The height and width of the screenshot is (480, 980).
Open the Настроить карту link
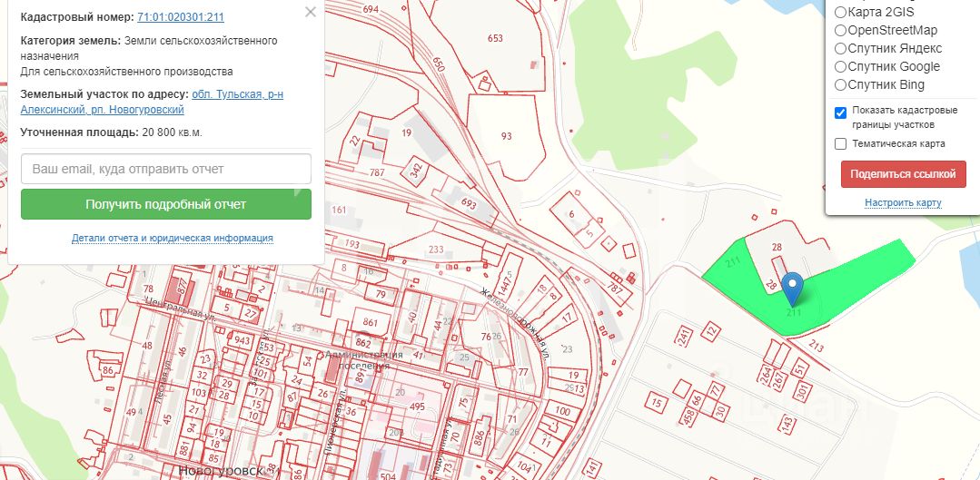click(x=903, y=203)
